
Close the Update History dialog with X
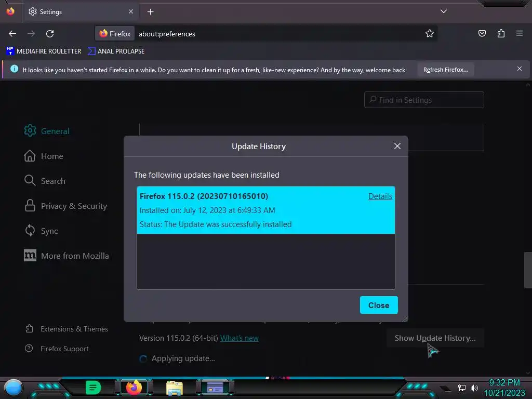coord(397,146)
